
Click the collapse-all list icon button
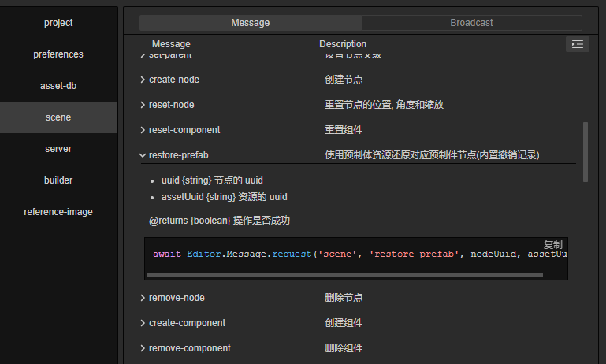[578, 44]
